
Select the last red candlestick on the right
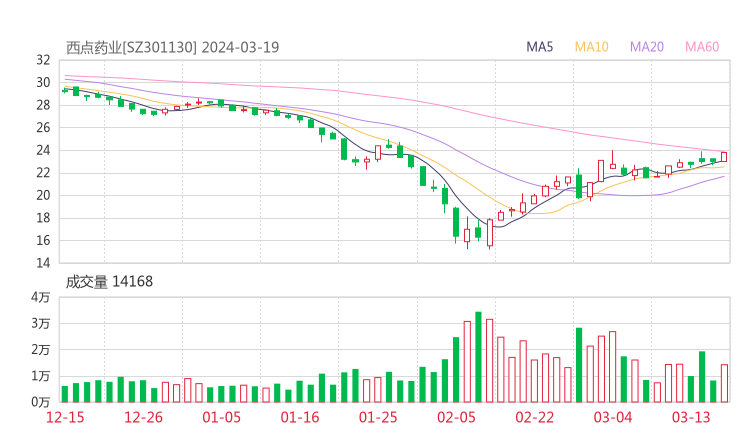(724, 157)
